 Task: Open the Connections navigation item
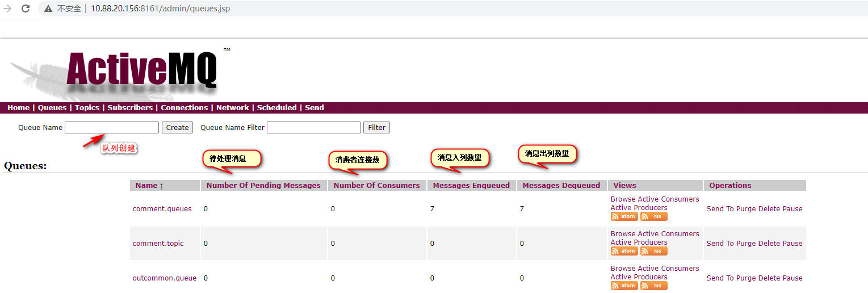click(184, 107)
